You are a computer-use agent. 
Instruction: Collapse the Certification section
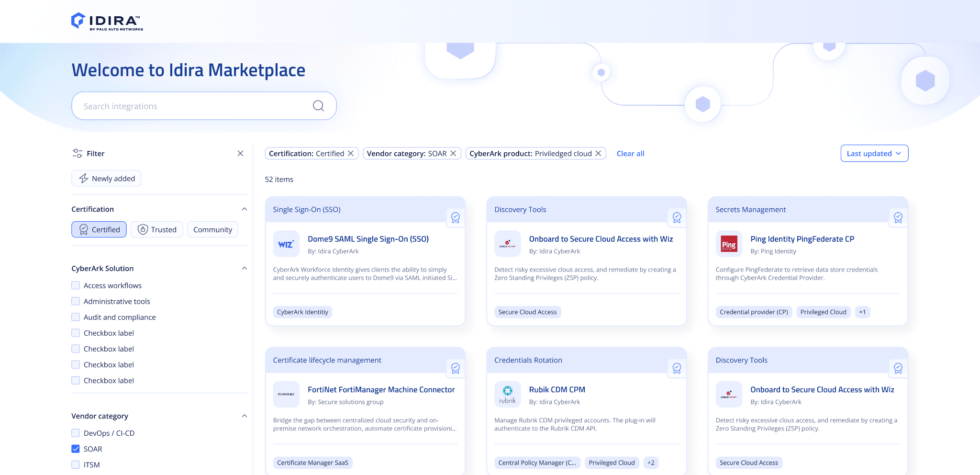(245, 209)
